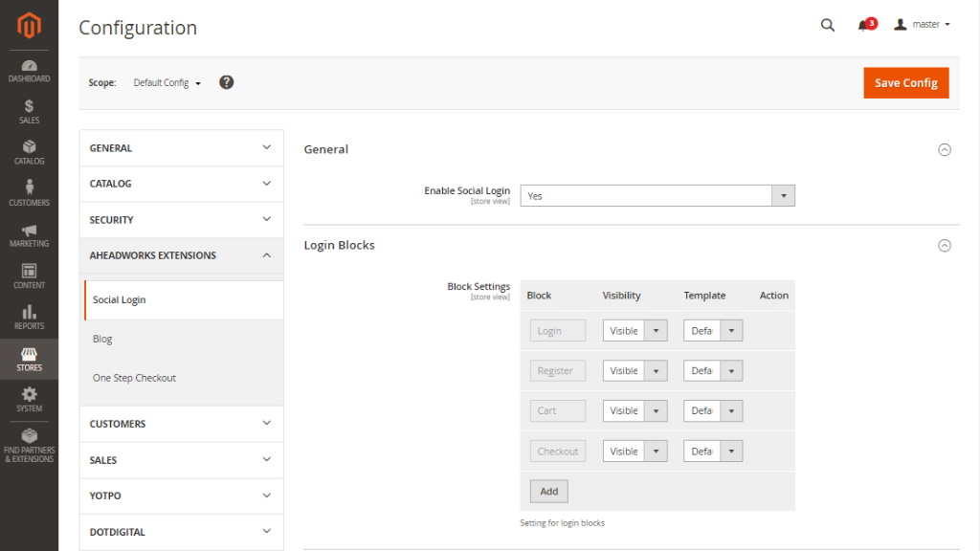This screenshot has height=551, width=980.
Task: Open Template dropdown for Register block
Action: (x=713, y=370)
